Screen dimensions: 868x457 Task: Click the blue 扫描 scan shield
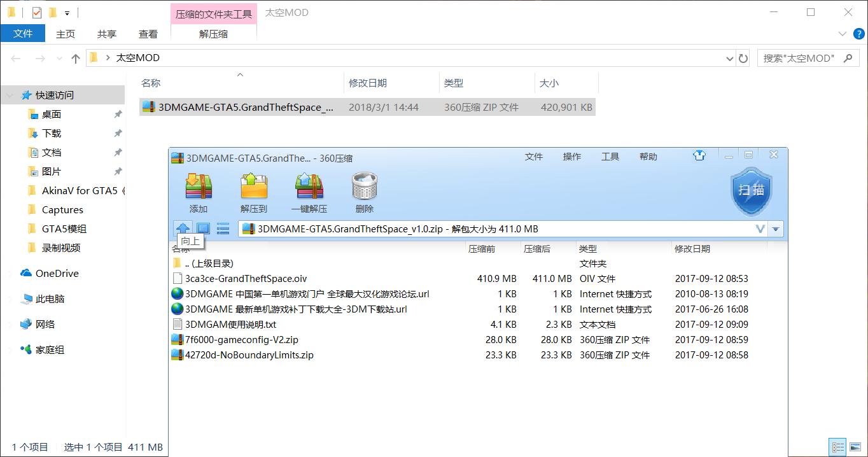[x=751, y=191]
